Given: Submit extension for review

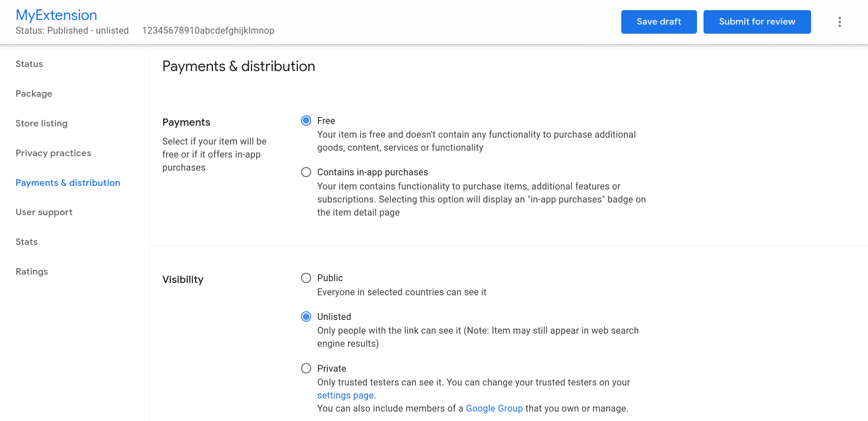Looking at the screenshot, I should 757,22.
